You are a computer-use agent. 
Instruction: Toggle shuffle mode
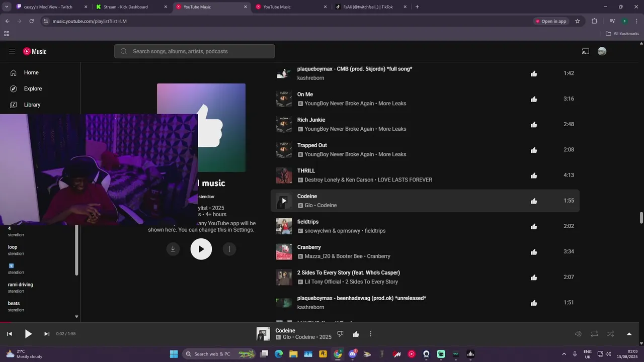click(610, 334)
